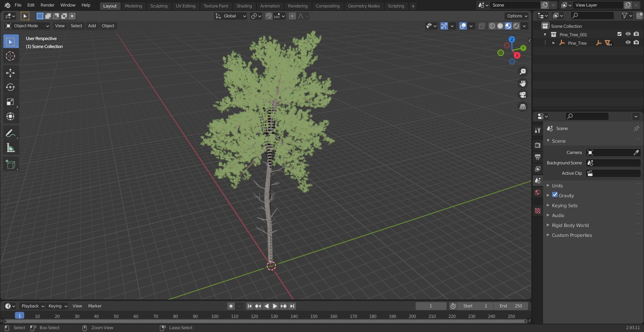Viewport: 644px width, 332px height.
Task: Play the animation forward
Action: (275, 306)
